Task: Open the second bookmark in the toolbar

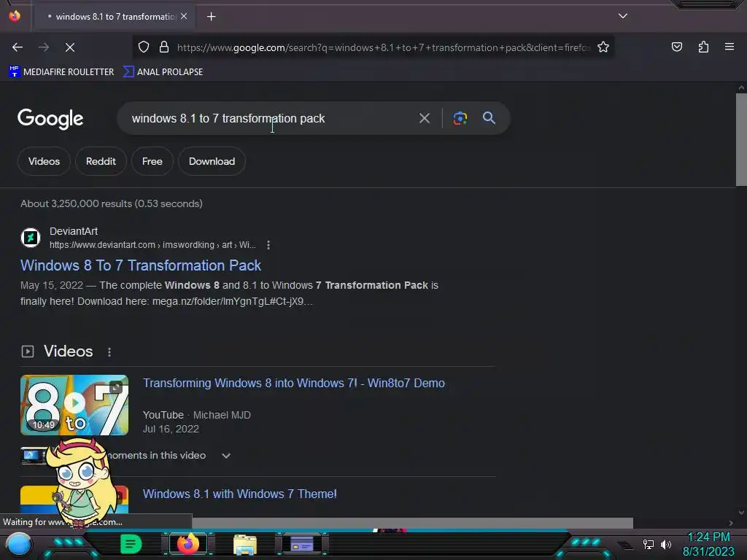Action: coord(163,72)
